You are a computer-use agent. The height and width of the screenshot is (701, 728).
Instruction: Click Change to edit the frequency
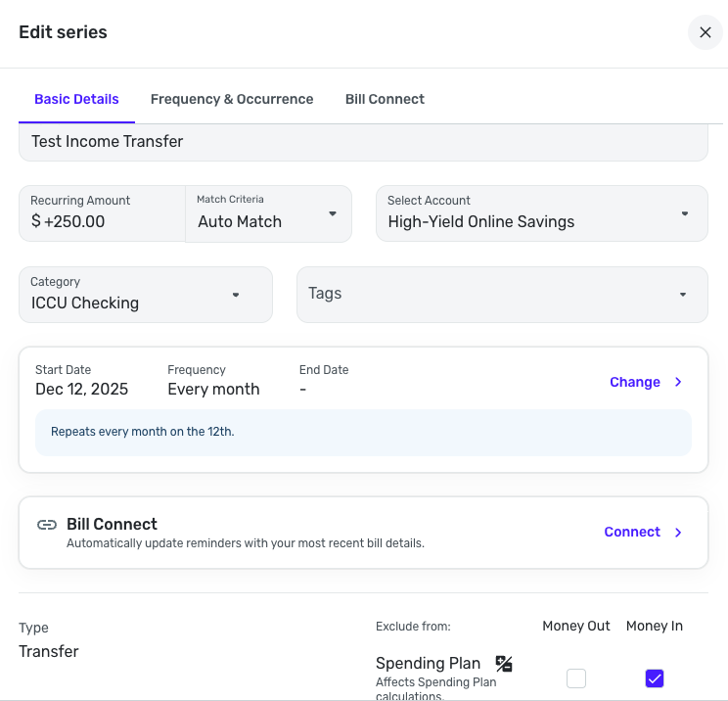[x=635, y=383]
